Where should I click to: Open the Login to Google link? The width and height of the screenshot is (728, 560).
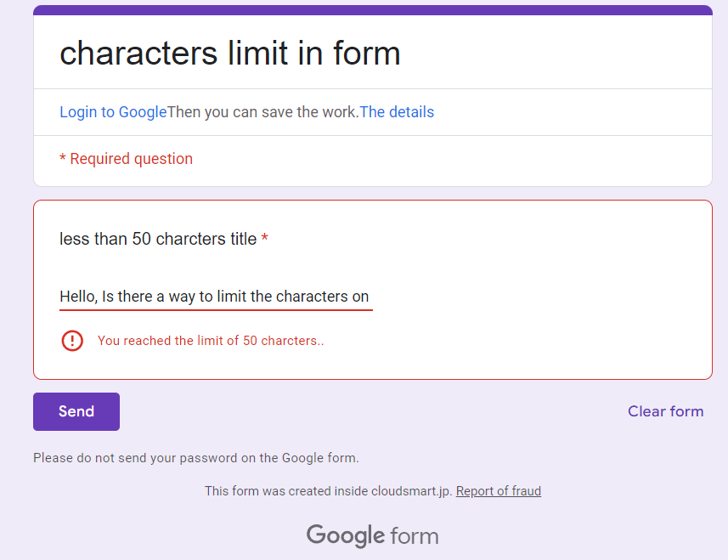[113, 112]
